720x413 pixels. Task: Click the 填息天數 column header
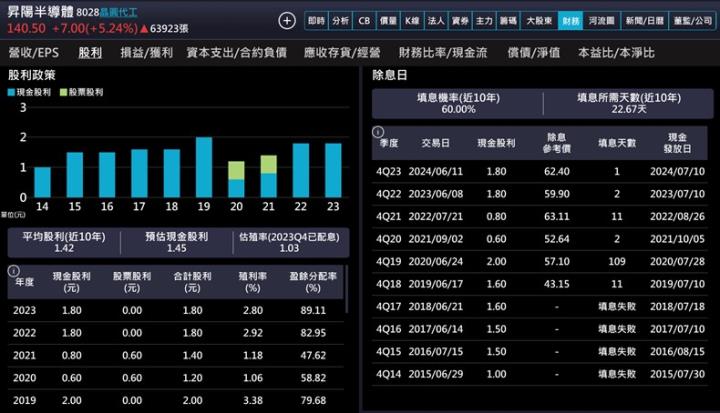(617, 143)
